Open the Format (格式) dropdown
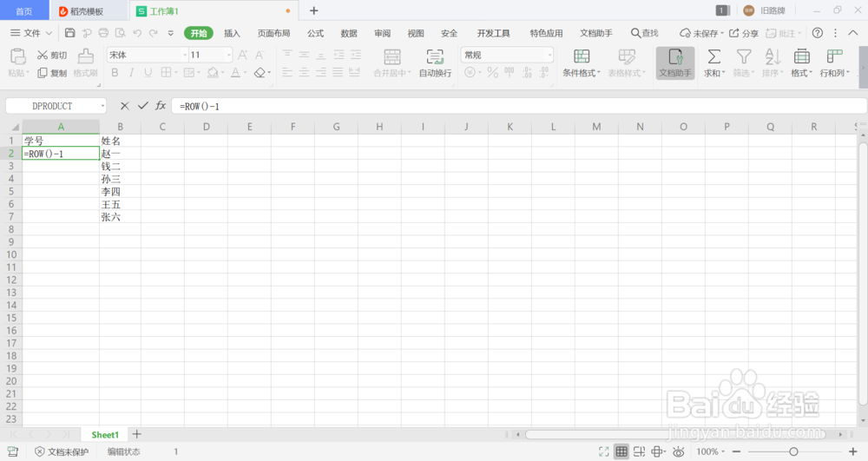Image resolution: width=868 pixels, height=461 pixels. point(801,63)
